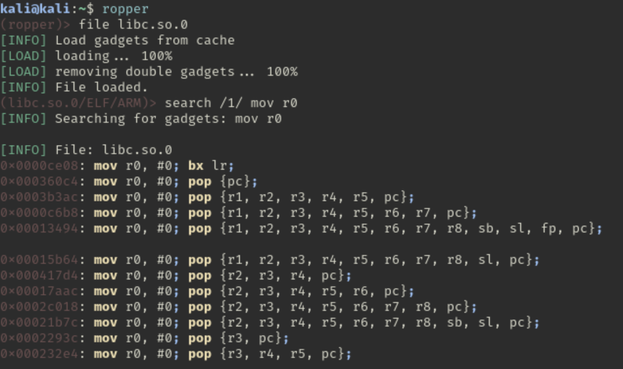Click gadget address 0x000417d4
The width and height of the screenshot is (623, 369).
point(39,275)
